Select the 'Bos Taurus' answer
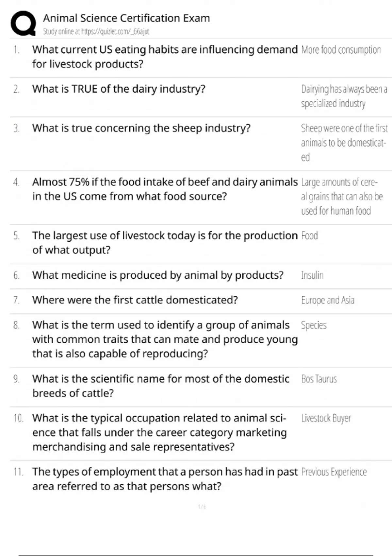Screen dimensions: 392x556 pos(319,379)
